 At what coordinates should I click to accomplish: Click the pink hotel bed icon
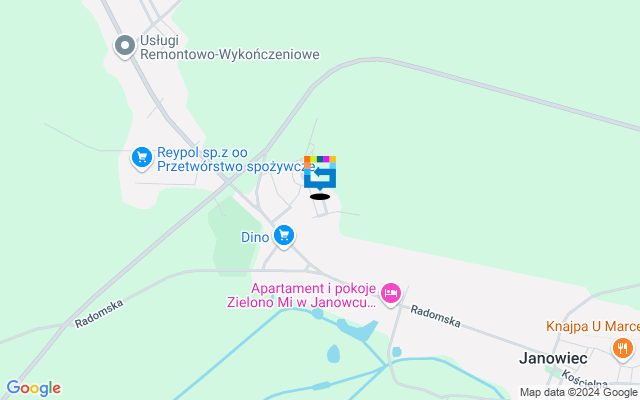391,294
